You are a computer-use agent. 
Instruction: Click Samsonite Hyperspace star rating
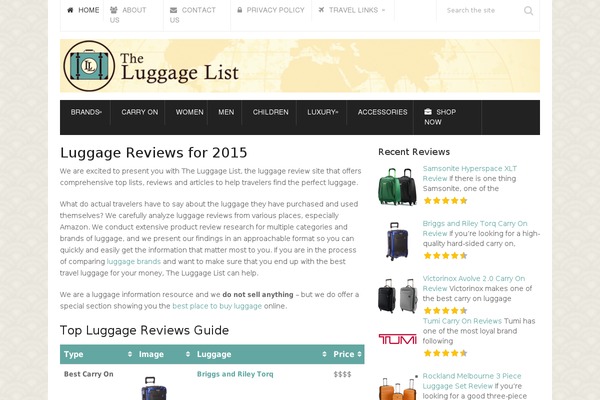445,201
